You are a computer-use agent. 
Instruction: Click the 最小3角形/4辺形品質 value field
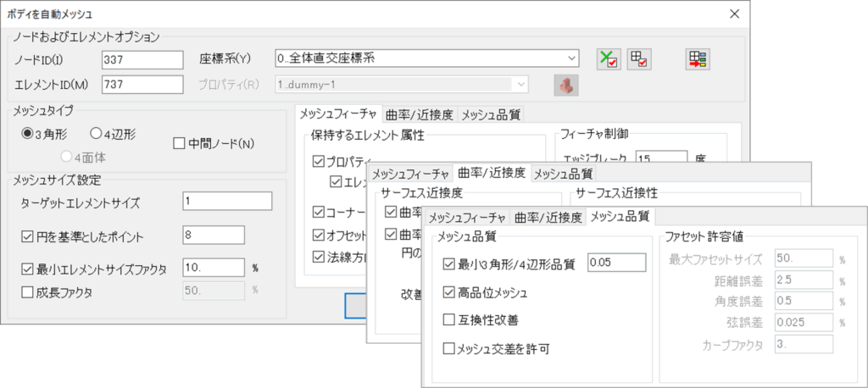point(616,263)
